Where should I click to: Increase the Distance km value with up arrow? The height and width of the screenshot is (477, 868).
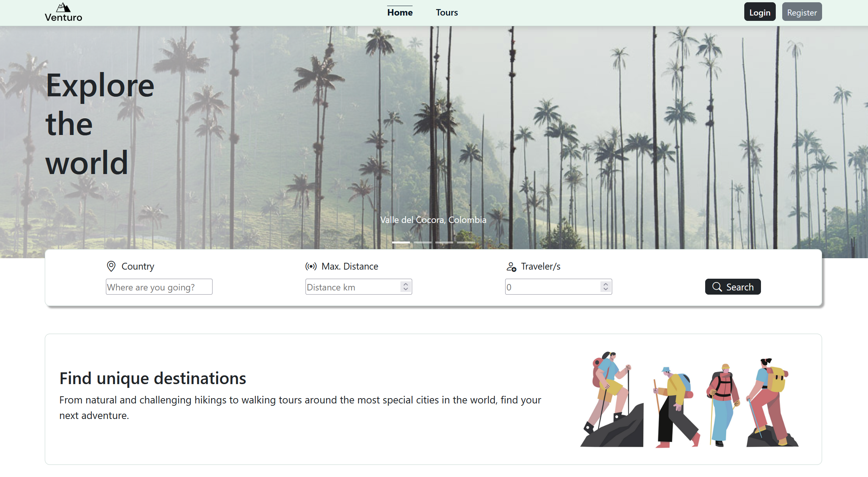[406, 284]
